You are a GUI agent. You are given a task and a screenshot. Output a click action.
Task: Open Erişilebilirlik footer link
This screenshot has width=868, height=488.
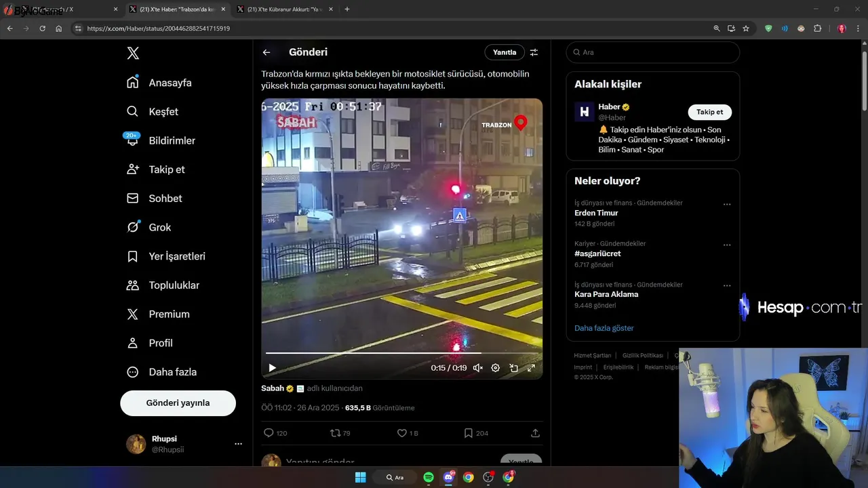[618, 367]
